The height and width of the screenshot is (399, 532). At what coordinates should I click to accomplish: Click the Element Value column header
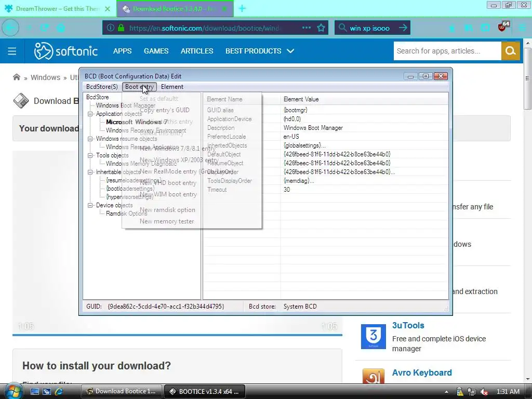364,99
